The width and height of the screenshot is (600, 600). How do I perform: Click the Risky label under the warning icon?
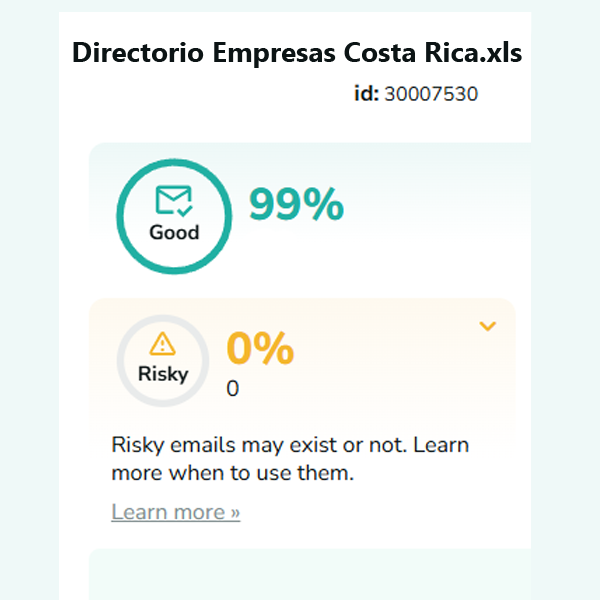[162, 374]
